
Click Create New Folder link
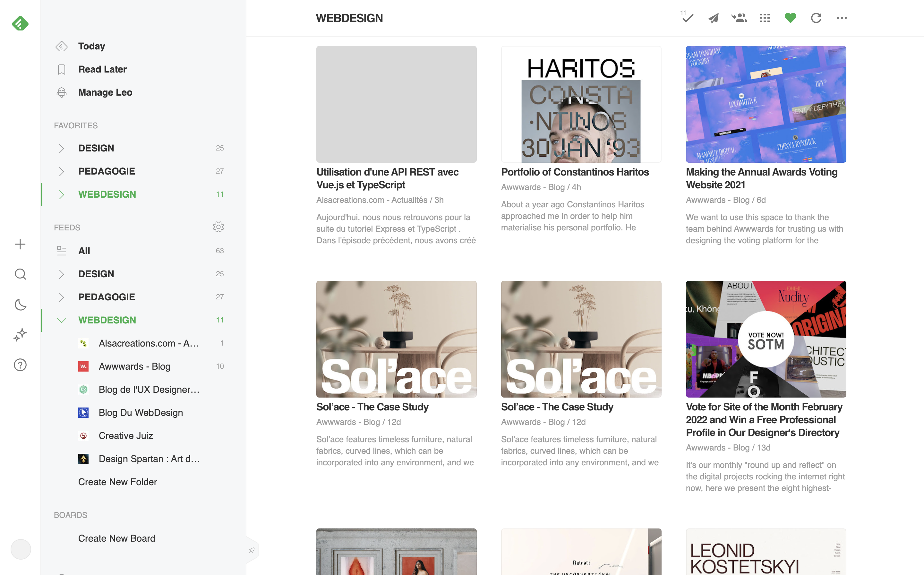(x=117, y=482)
